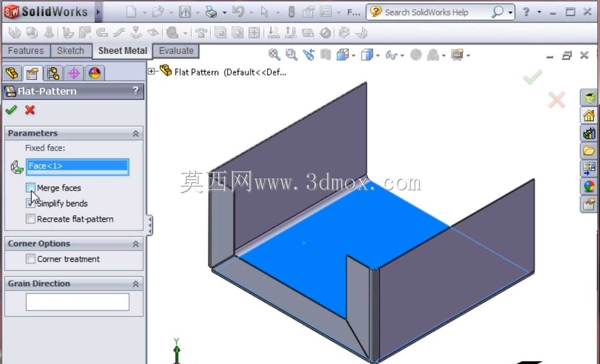This screenshot has height=364, width=600.
Task: Click the Jog tool in the Sheet Metal toolbar
Action: [x=120, y=33]
